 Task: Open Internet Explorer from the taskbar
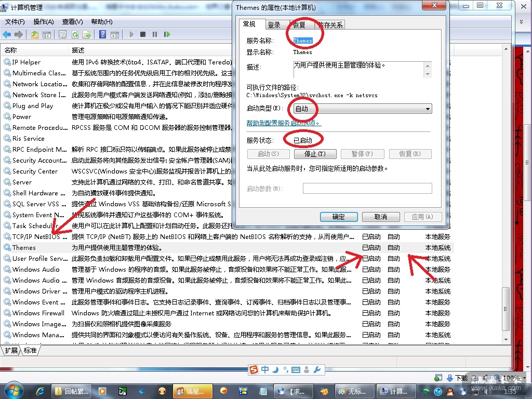(40, 391)
